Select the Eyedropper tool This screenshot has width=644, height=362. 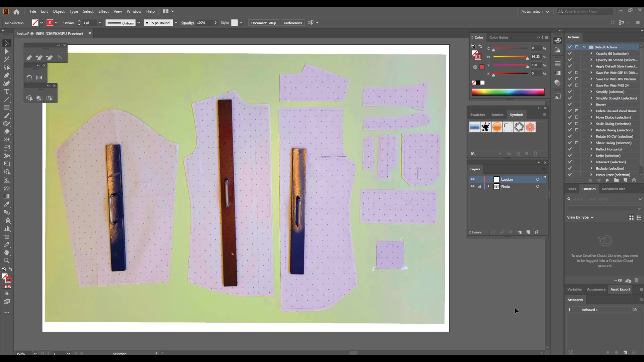tap(6, 204)
